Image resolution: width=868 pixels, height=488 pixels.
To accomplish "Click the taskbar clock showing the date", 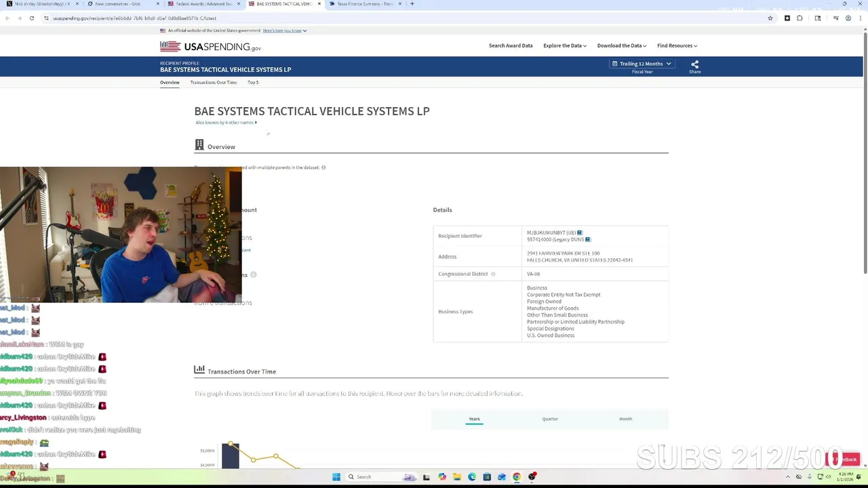I will pos(846,476).
